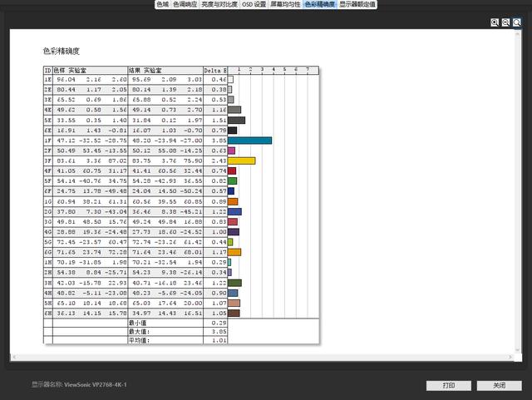Click the Delta E column header

click(x=215, y=71)
